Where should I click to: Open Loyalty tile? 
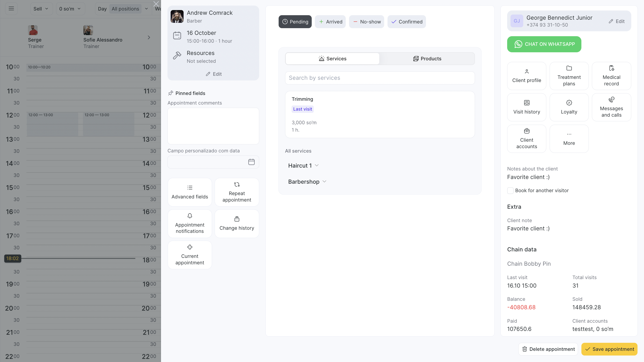point(569,107)
